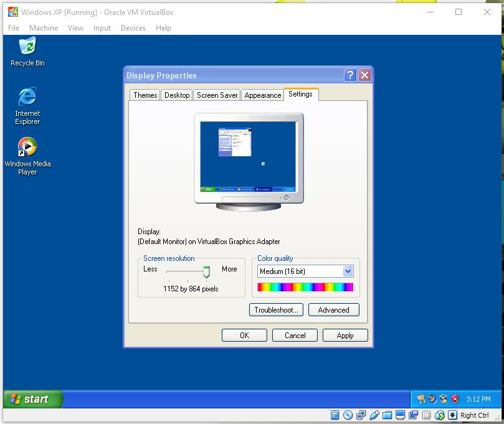
Task: Click the network adapters status icon
Action: tap(361, 415)
